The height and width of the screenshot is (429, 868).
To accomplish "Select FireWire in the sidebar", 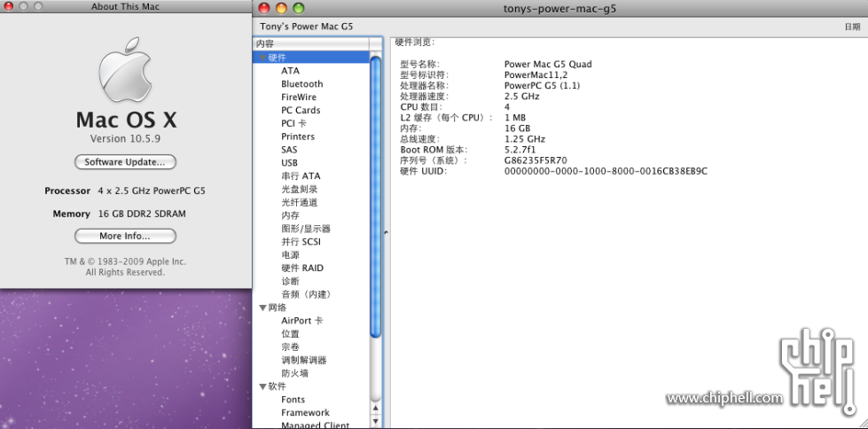I will (x=299, y=97).
